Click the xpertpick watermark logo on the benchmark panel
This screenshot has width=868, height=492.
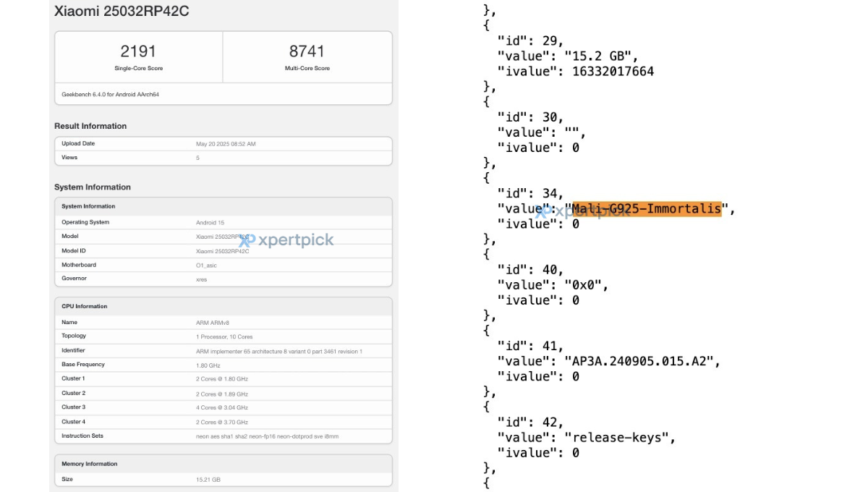pos(286,240)
